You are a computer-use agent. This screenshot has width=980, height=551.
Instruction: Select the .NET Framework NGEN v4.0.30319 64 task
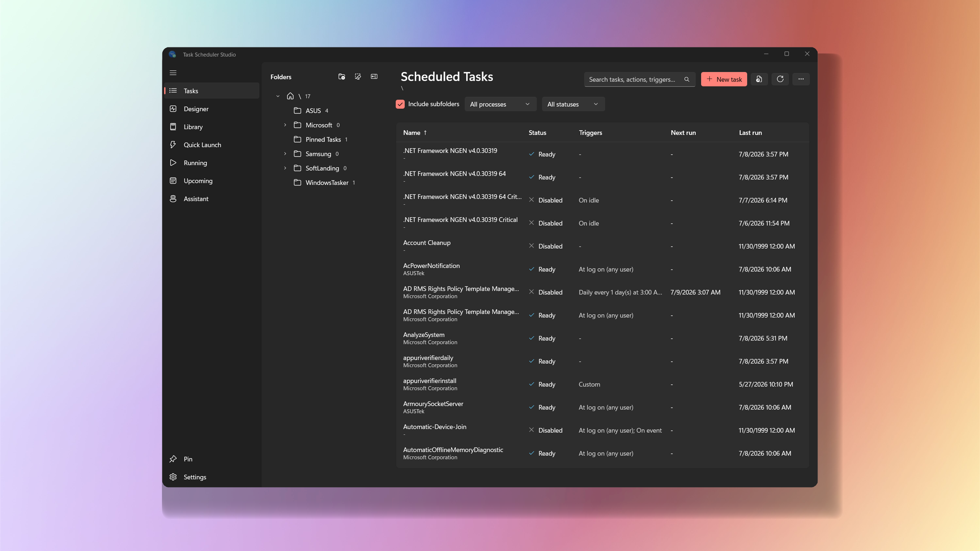click(x=603, y=177)
